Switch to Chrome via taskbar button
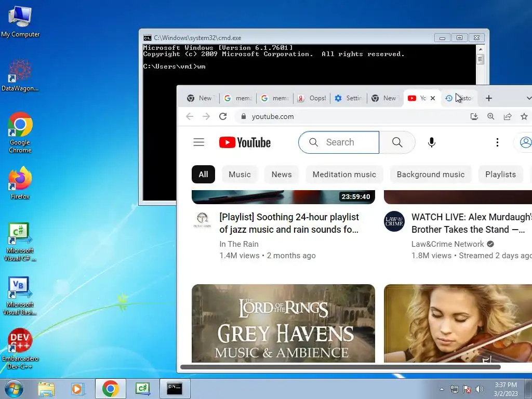 click(x=110, y=389)
